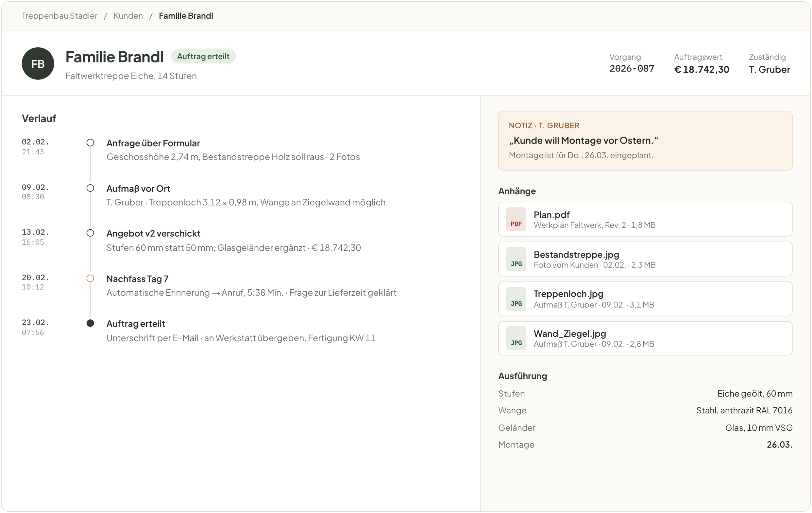Click the NOTIZ · T. GRUBER heading
This screenshot has height=513, width=812.
point(544,126)
